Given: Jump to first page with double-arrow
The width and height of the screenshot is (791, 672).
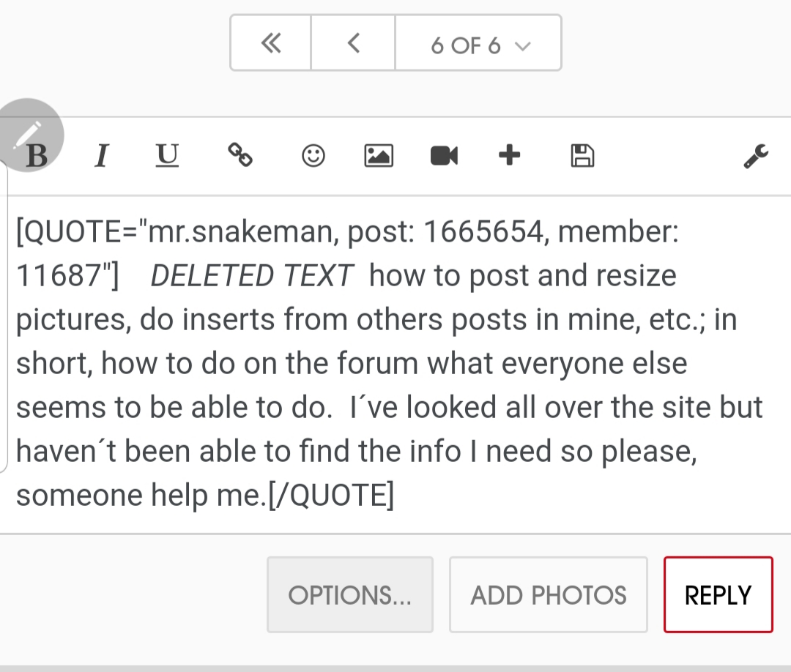Looking at the screenshot, I should 271,44.
